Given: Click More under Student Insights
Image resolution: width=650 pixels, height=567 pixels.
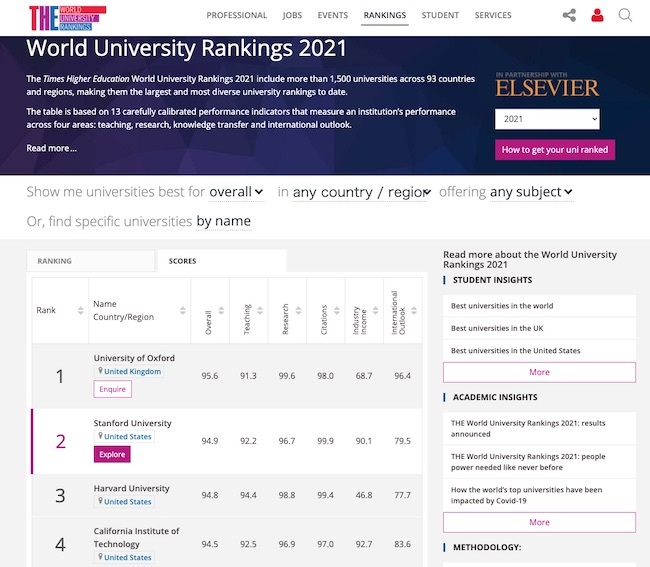Looking at the screenshot, I should [539, 372].
